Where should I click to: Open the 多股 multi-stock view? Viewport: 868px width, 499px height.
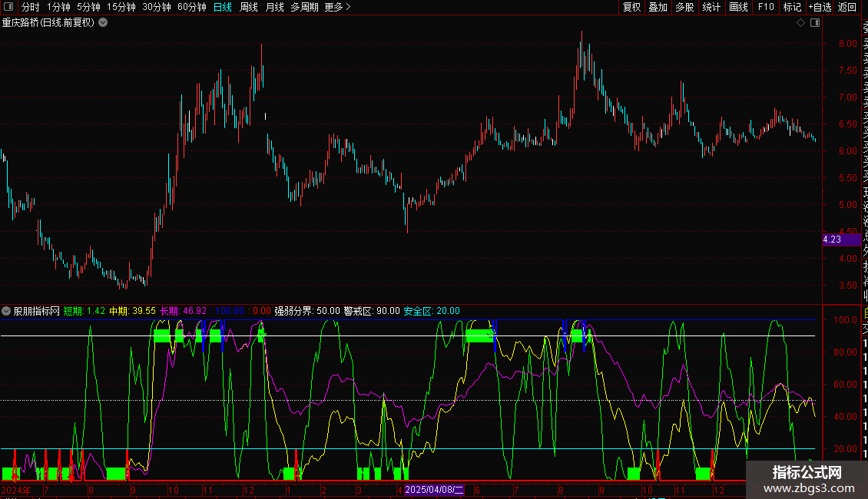684,7
